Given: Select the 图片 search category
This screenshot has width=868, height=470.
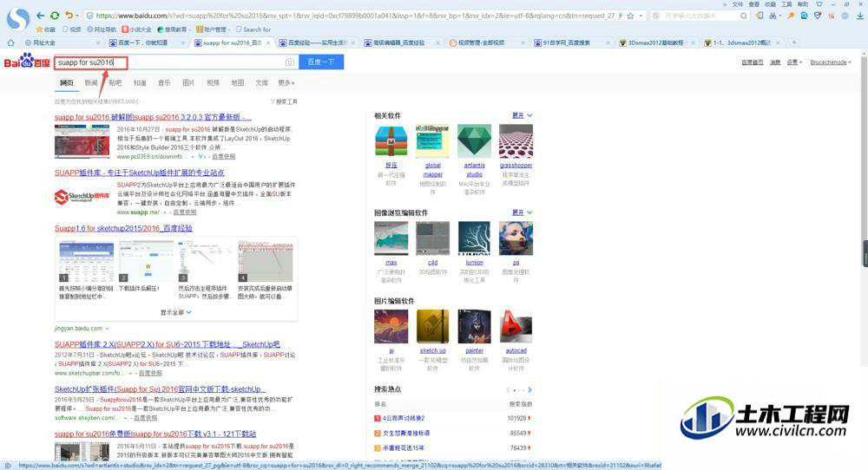Looking at the screenshot, I should pos(188,83).
